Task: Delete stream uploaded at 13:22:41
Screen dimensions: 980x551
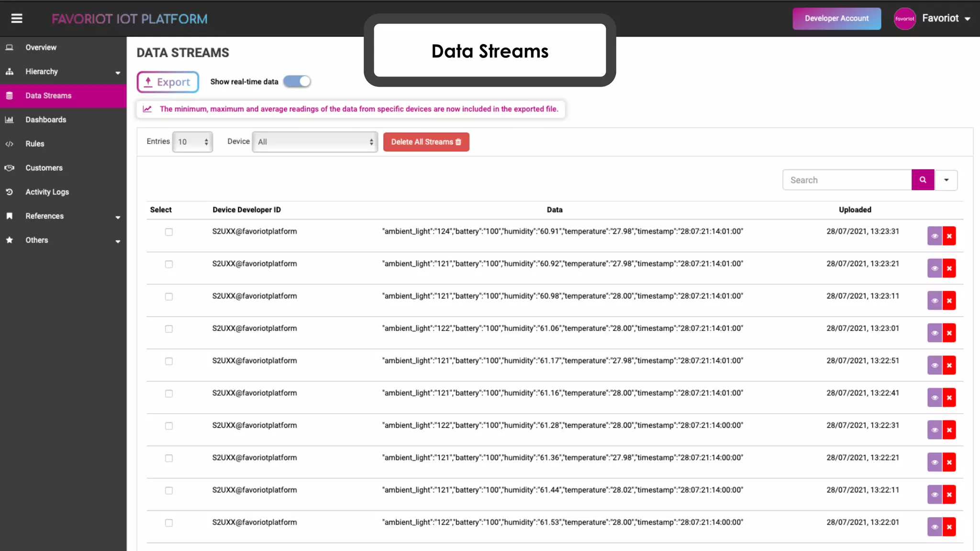Action: [949, 397]
